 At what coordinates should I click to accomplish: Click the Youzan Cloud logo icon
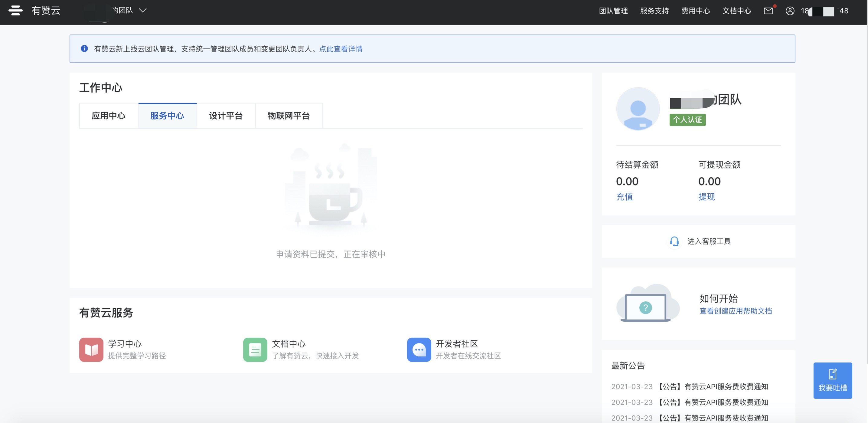point(15,10)
